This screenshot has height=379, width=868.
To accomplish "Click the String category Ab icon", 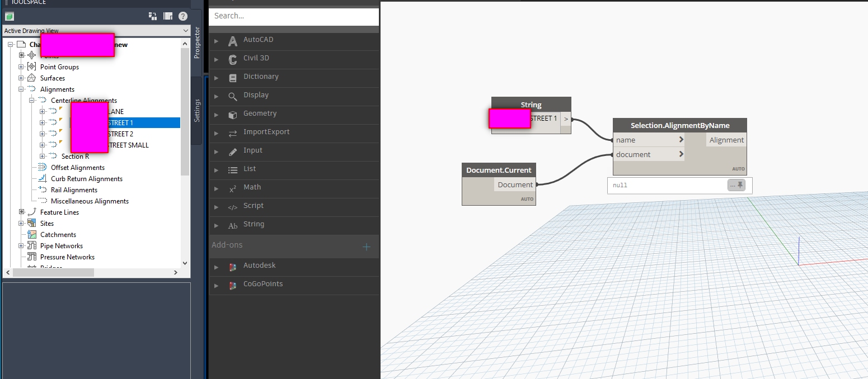I will pos(233,225).
